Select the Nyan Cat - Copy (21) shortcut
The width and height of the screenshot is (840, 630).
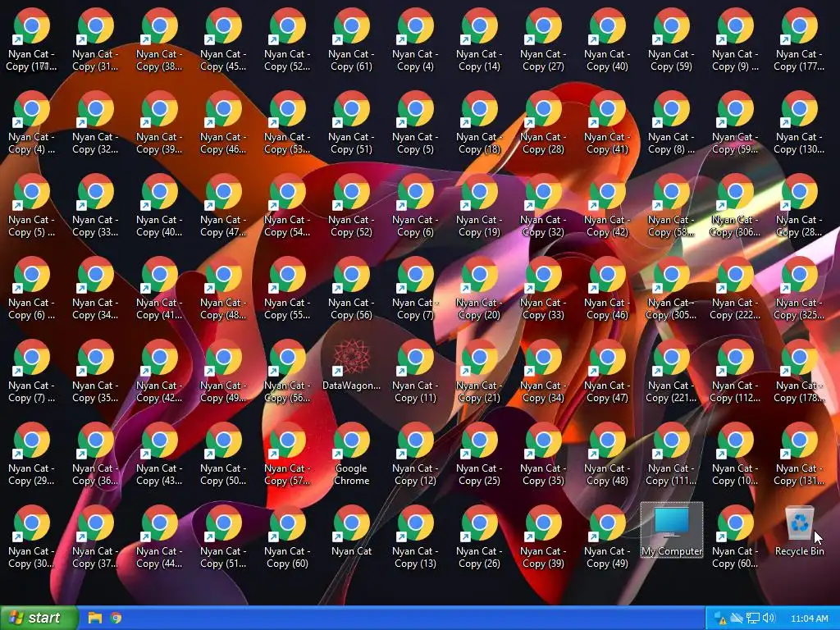[x=479, y=372]
